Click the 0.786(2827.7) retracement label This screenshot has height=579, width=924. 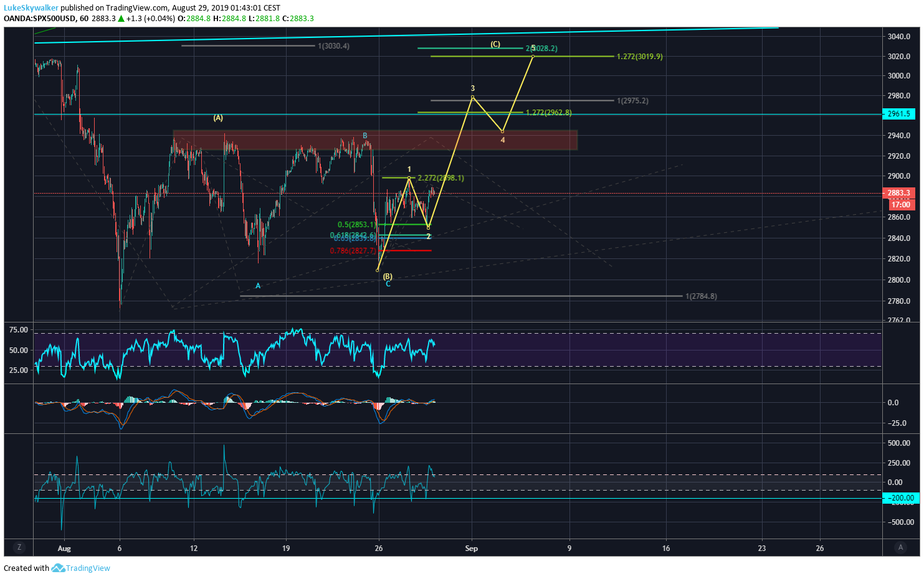coord(353,251)
